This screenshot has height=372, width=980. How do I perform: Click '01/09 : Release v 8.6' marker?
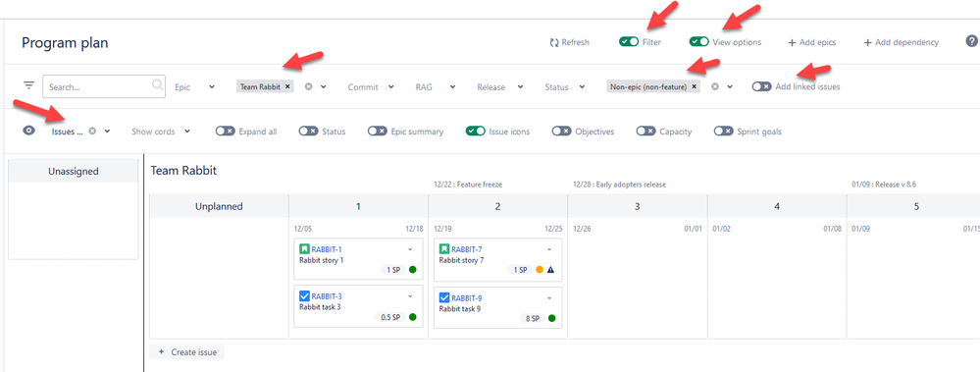pos(883,185)
